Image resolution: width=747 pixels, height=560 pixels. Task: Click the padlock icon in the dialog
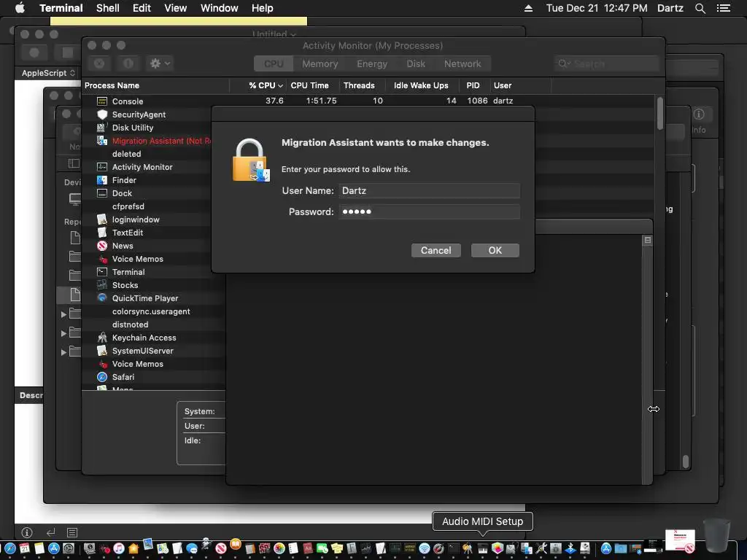(x=251, y=160)
